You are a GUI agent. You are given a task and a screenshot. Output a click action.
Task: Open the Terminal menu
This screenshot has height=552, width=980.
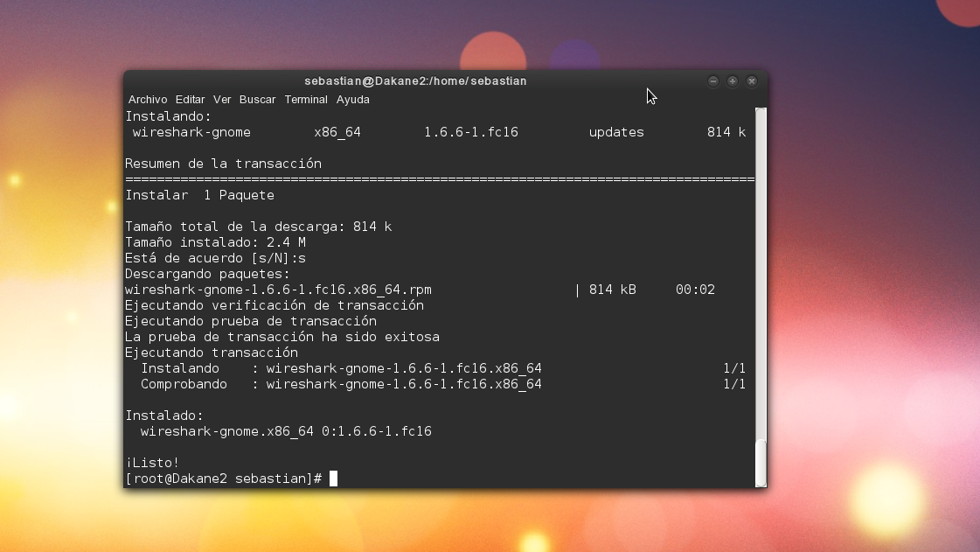coord(306,100)
